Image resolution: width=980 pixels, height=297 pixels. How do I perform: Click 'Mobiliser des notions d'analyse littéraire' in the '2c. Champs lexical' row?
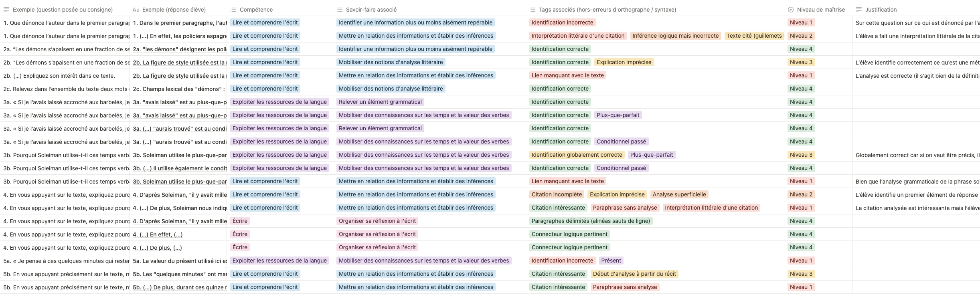tap(391, 89)
